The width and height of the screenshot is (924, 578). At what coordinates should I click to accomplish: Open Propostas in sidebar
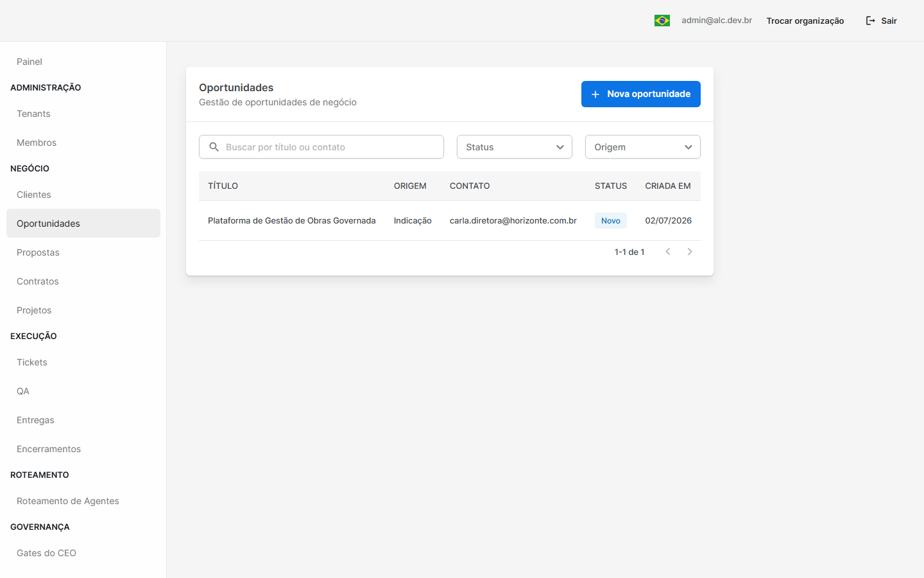(83, 252)
